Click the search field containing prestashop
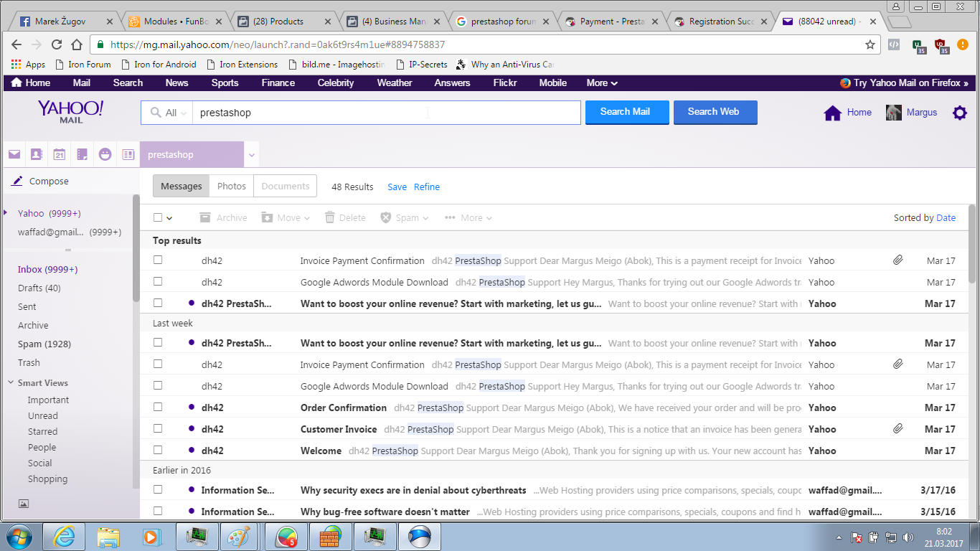Image resolution: width=980 pixels, height=551 pixels. 386,113
